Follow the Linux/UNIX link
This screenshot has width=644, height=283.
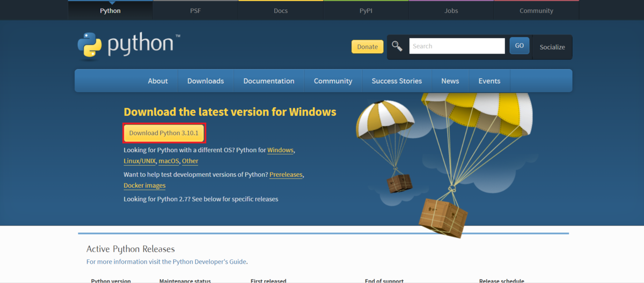[140, 161]
